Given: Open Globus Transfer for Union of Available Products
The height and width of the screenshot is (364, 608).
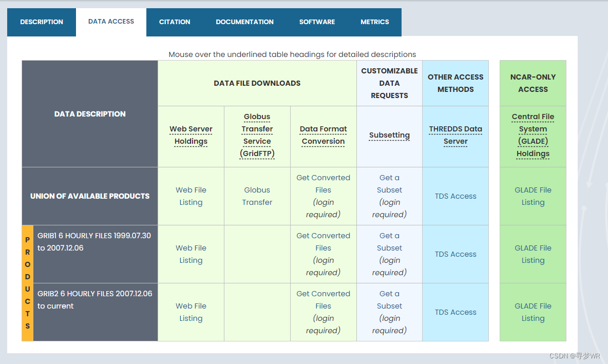Looking at the screenshot, I should (x=257, y=196).
